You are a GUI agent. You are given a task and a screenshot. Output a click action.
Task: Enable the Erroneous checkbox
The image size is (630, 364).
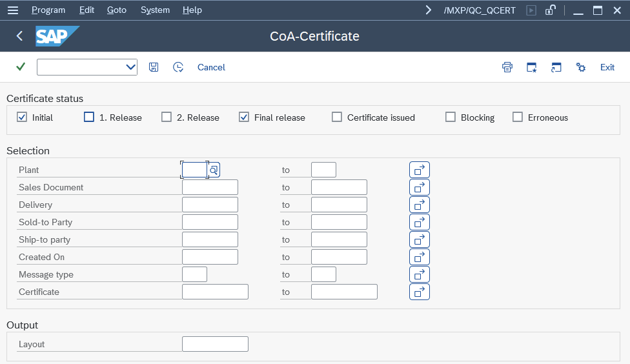(518, 117)
